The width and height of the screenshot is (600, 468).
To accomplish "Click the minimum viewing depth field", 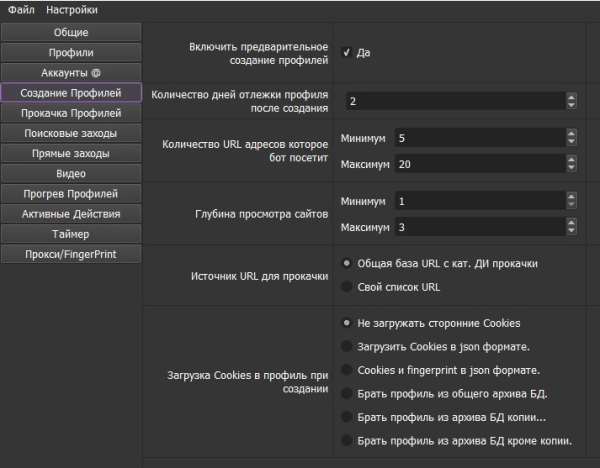I will pyautogui.click(x=478, y=201).
